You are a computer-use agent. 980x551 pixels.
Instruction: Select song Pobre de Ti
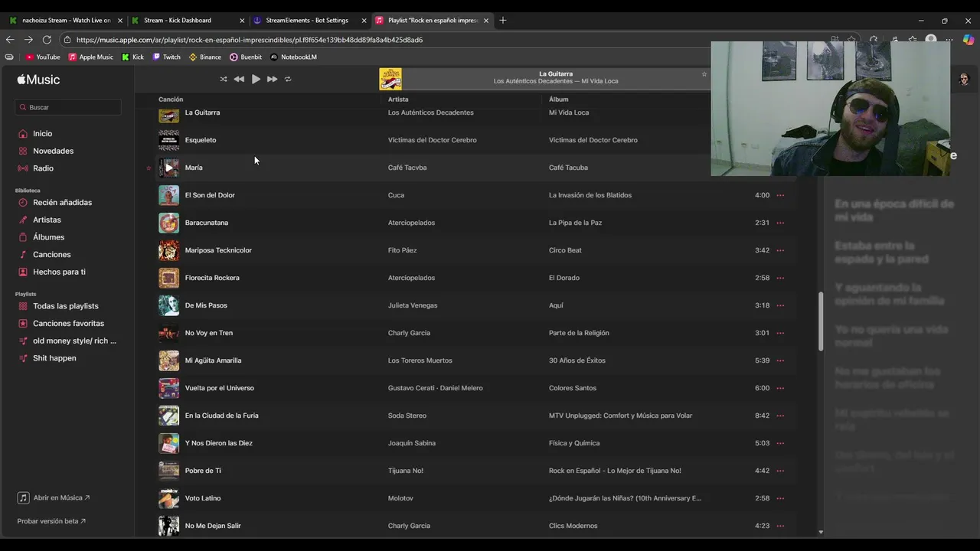203,471
